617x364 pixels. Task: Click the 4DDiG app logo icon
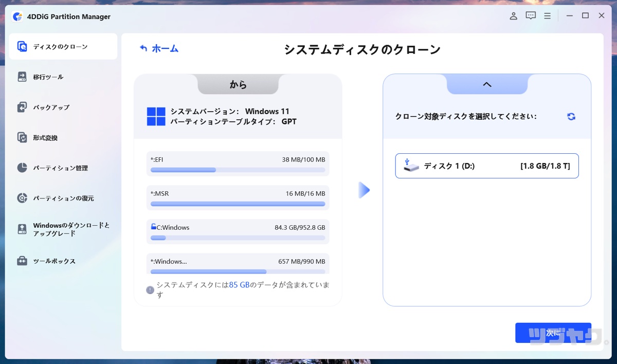click(x=17, y=16)
